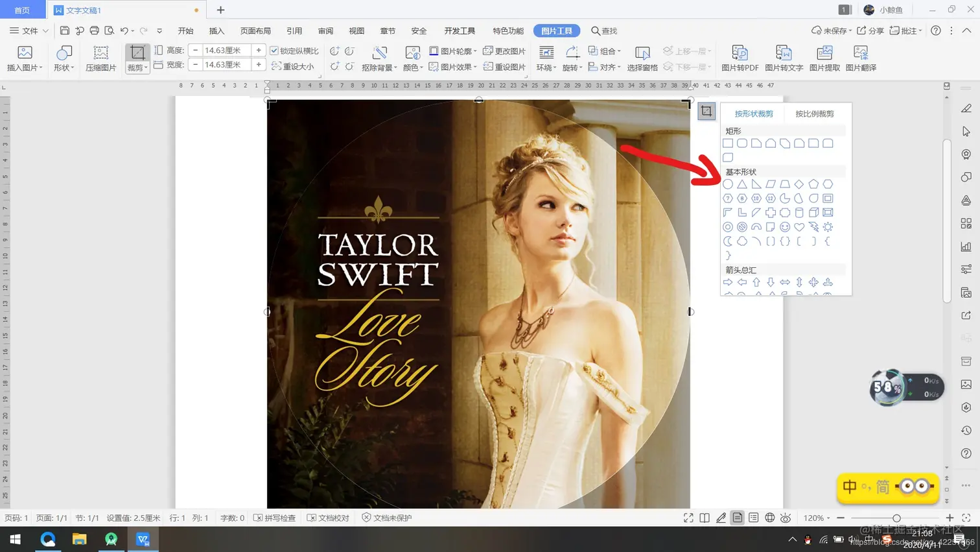The width and height of the screenshot is (980, 552).
Task: Toggle 拼写检查 in status bar
Action: pyautogui.click(x=275, y=518)
